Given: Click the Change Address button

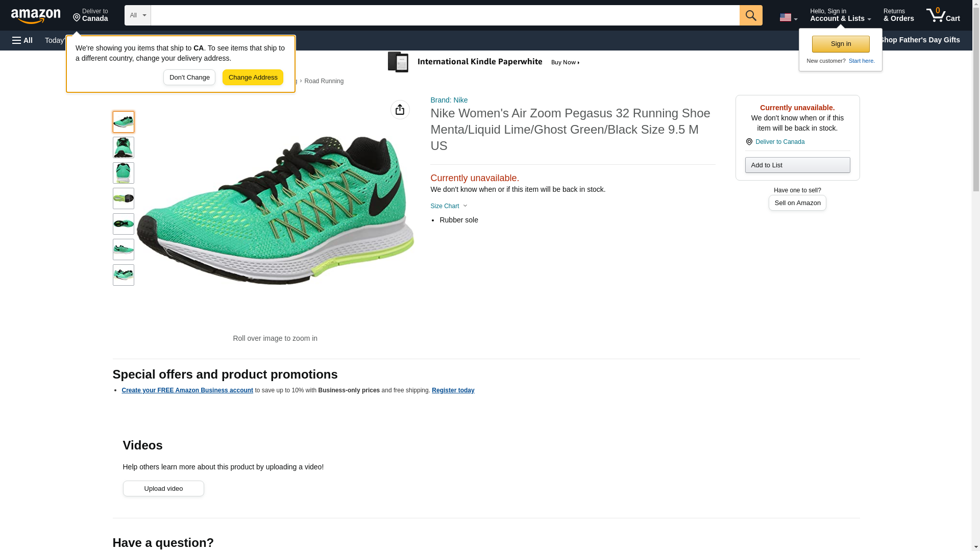Looking at the screenshot, I should 253,78.
